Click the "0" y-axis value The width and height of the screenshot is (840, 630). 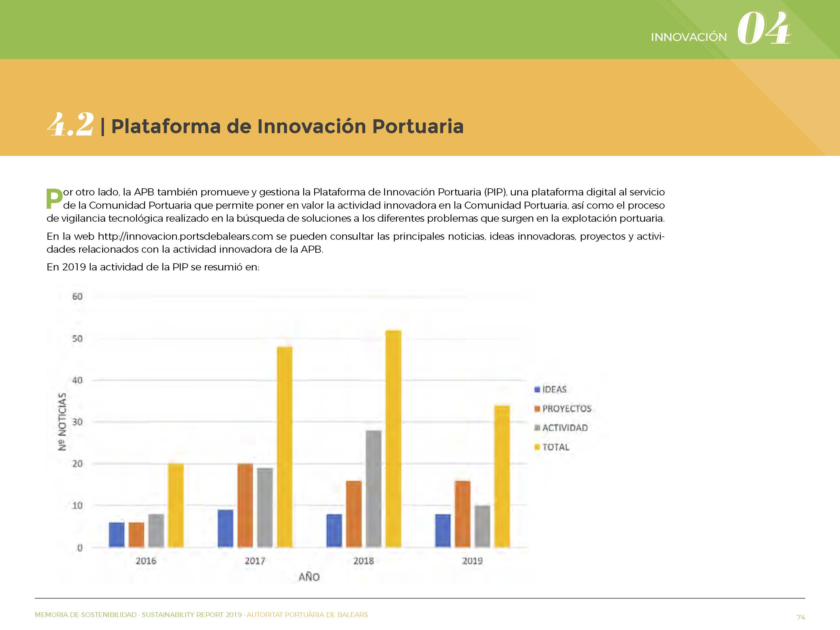[80, 548]
